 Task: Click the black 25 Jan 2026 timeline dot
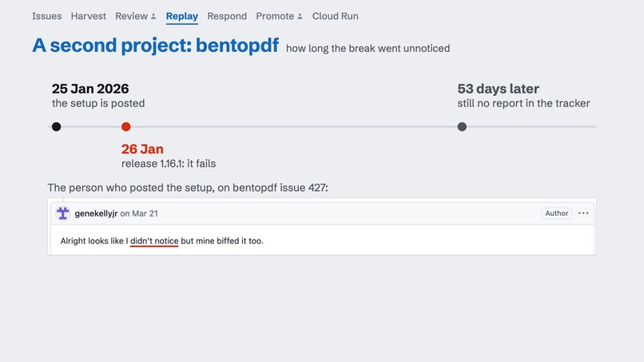(56, 126)
